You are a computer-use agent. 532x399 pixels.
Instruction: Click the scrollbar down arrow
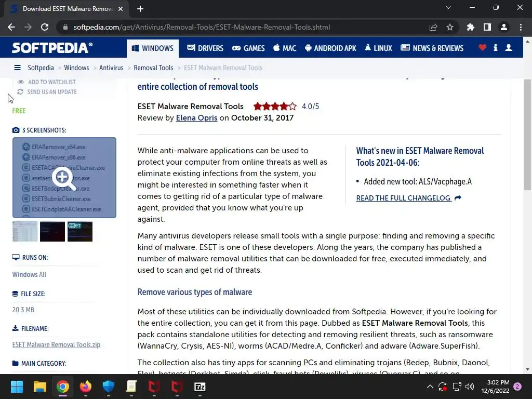pos(527,369)
